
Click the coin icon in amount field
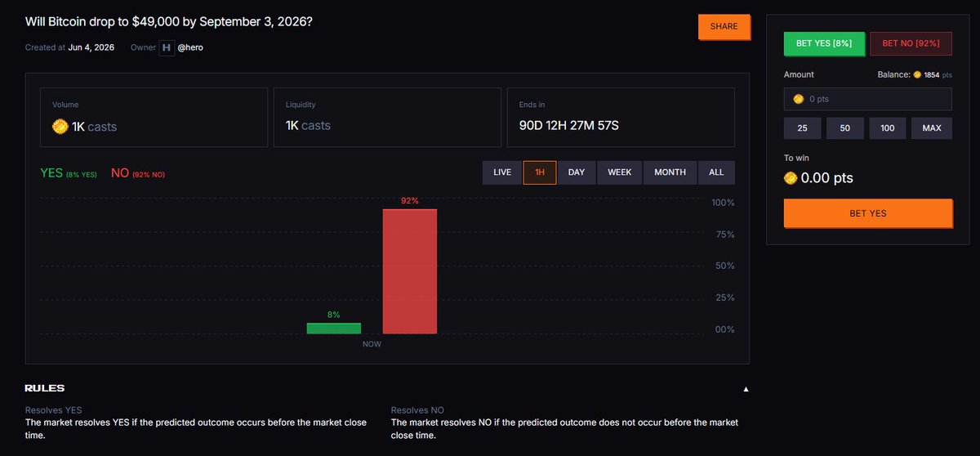799,99
